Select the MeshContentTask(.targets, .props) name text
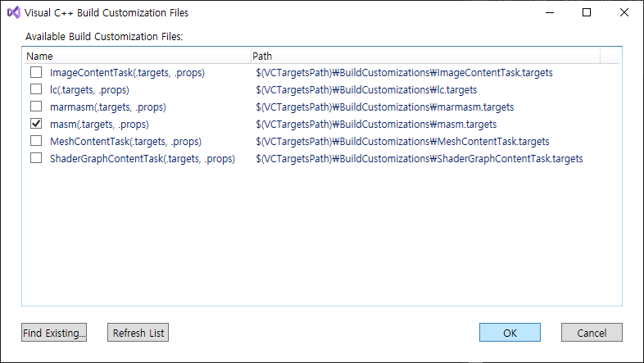This screenshot has width=644, height=363. point(125,142)
